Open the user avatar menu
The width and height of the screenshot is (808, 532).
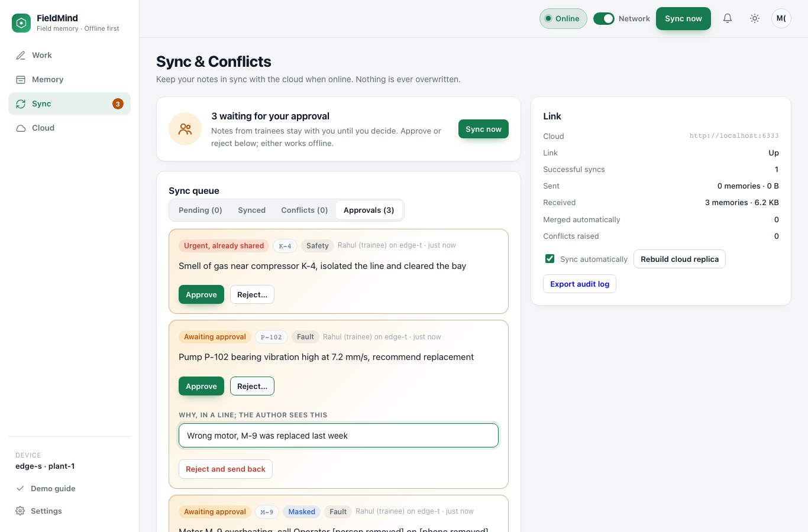(781, 18)
